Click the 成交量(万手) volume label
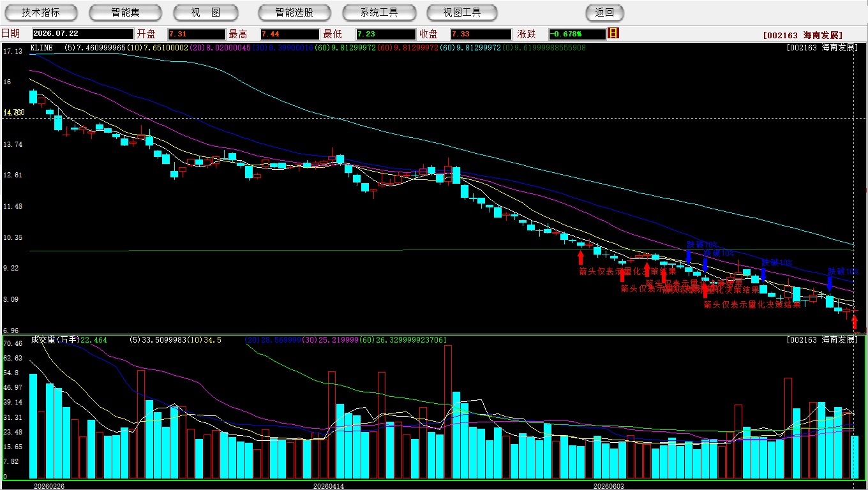868x490 pixels. [x=55, y=340]
